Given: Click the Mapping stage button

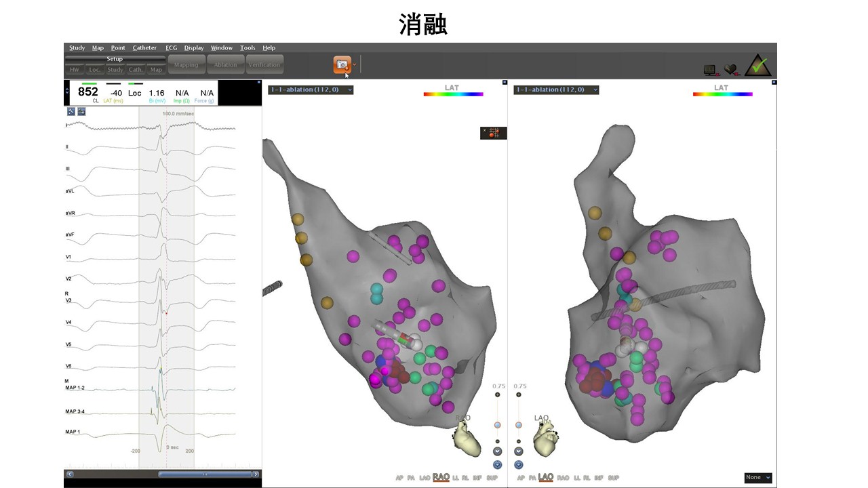Looking at the screenshot, I should coord(186,65).
